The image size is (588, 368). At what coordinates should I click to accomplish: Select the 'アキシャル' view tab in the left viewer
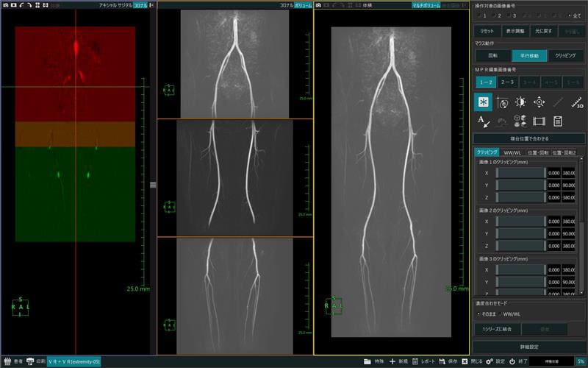[108, 5]
